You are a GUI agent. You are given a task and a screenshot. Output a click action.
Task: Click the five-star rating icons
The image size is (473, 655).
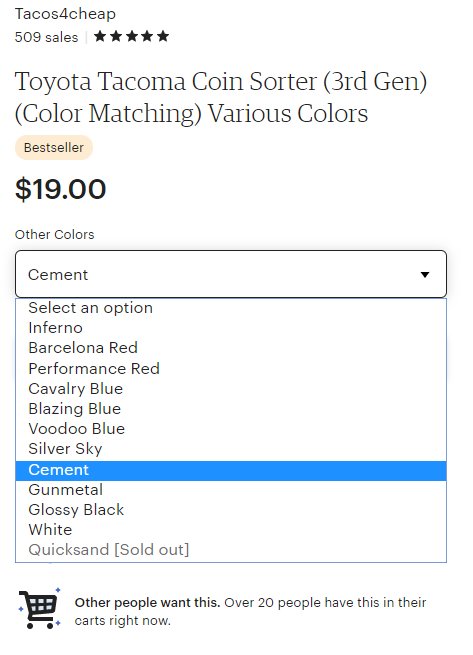tap(131, 36)
